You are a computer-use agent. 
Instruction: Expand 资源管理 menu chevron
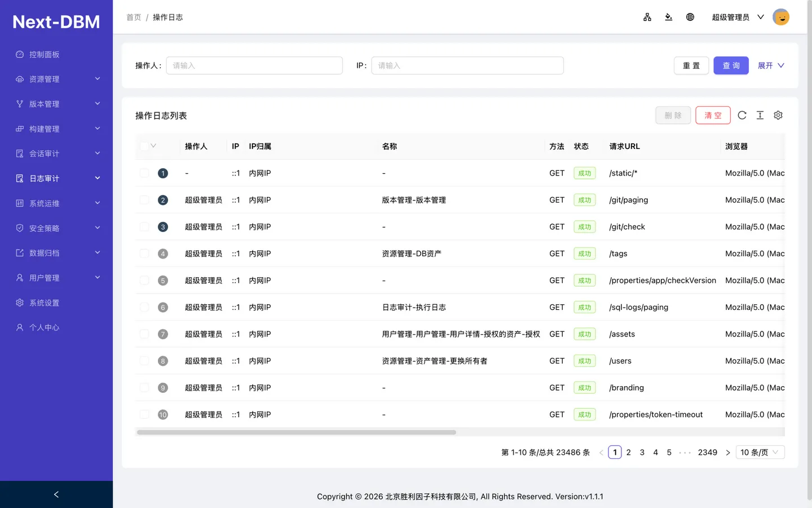98,79
